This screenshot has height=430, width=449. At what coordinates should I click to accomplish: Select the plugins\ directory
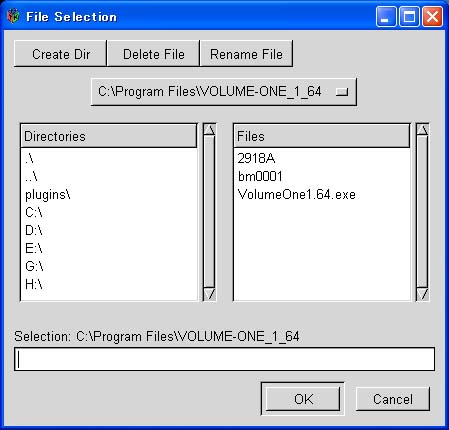[48, 195]
